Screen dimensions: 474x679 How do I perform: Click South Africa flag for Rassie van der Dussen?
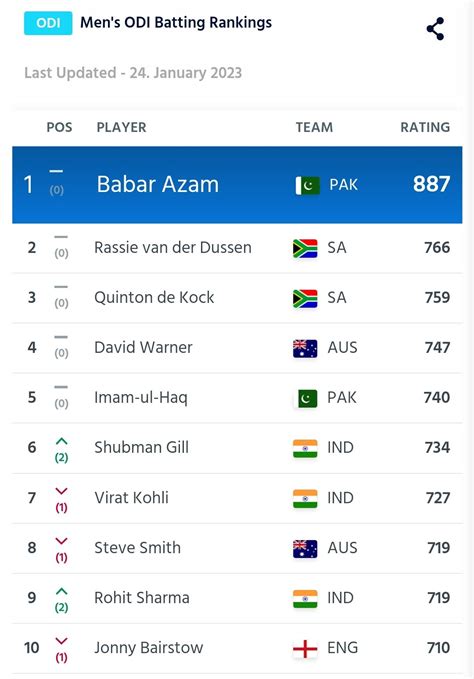(x=305, y=249)
